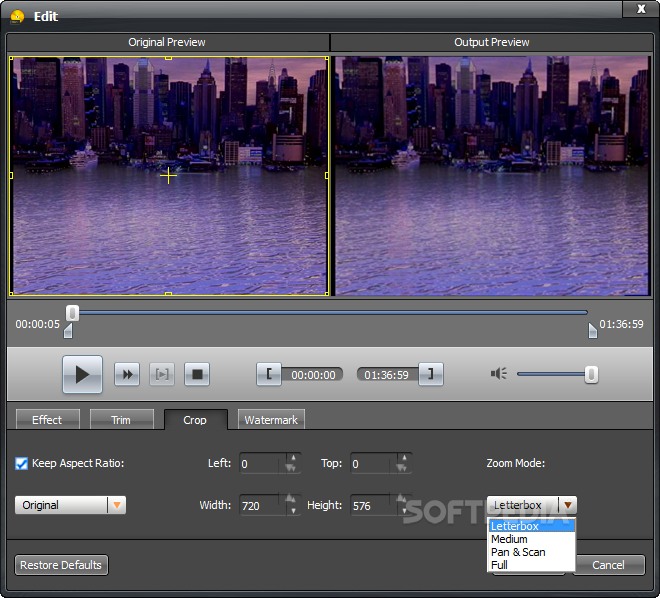Click the Cancel button
This screenshot has width=660, height=598.
click(608, 565)
